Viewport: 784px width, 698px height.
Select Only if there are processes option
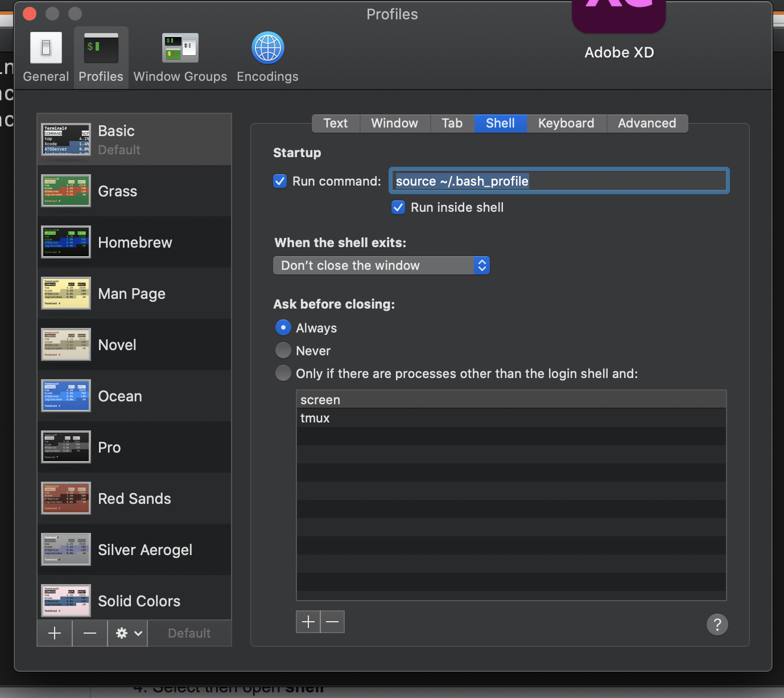(x=283, y=373)
